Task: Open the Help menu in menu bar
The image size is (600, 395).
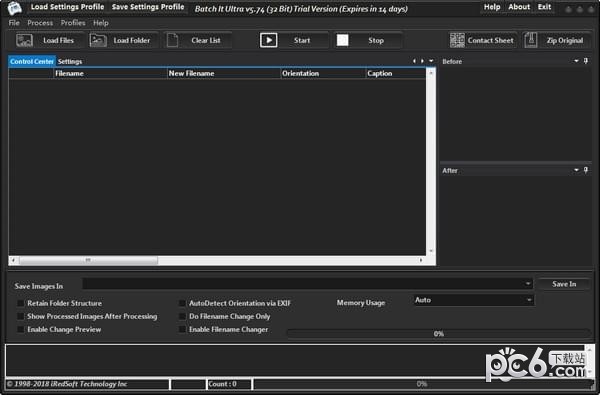Action: click(x=101, y=23)
